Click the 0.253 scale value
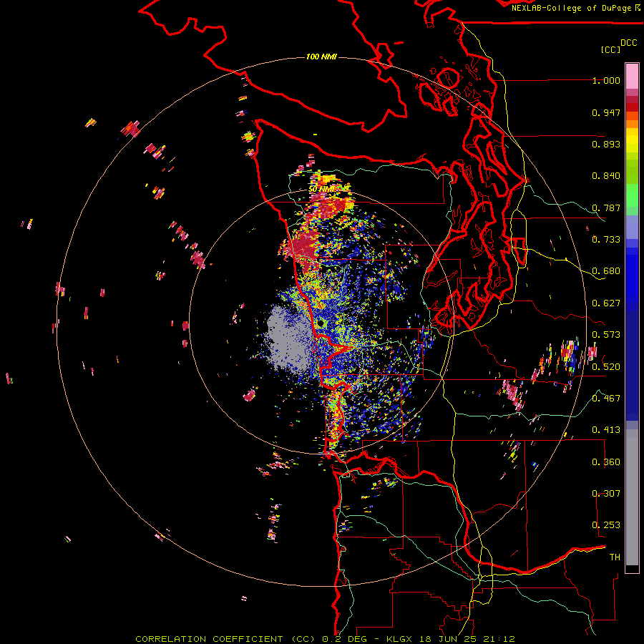This screenshot has height=644, width=644. click(x=606, y=525)
